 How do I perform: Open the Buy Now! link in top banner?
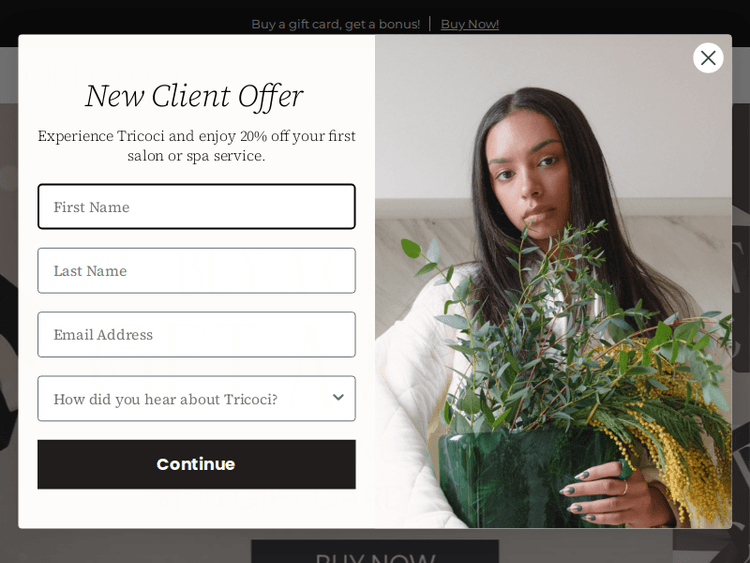point(470,24)
